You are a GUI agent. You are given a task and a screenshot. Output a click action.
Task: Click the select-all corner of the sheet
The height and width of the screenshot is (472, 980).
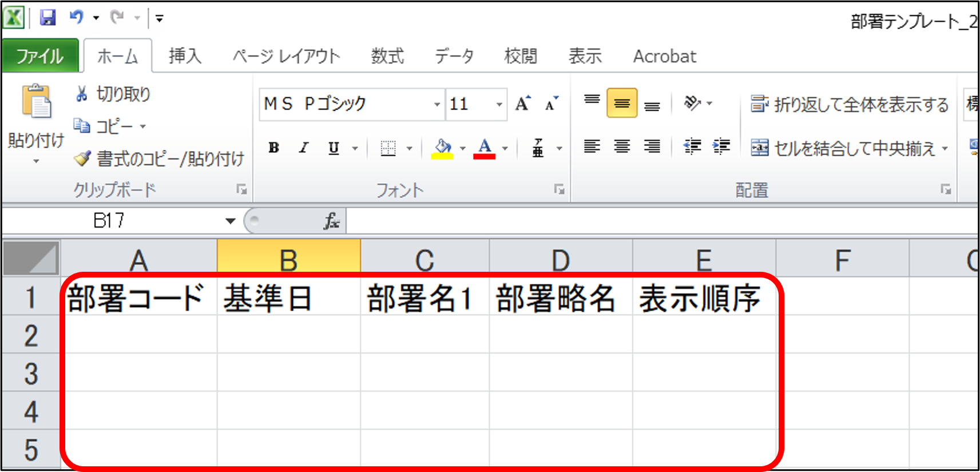pos(31,259)
